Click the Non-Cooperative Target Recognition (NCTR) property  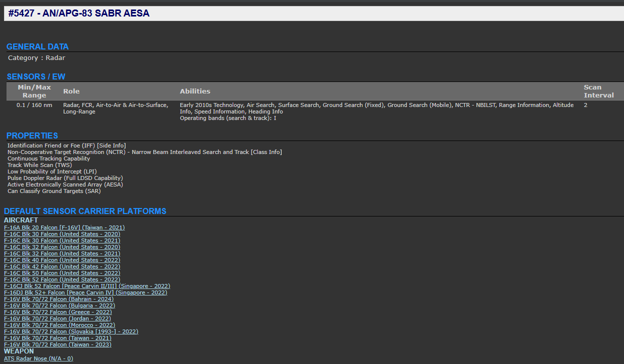145,152
